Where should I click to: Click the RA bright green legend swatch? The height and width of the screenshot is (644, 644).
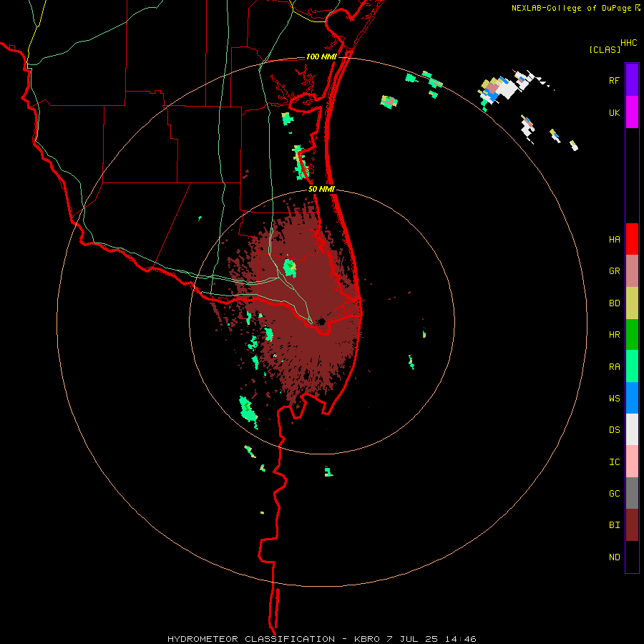[632, 366]
